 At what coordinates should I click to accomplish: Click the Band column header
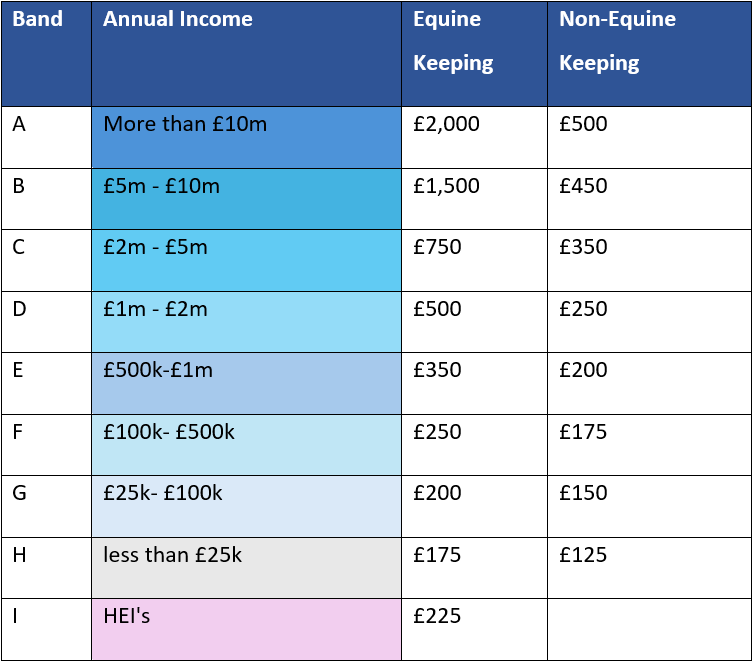[46, 54]
